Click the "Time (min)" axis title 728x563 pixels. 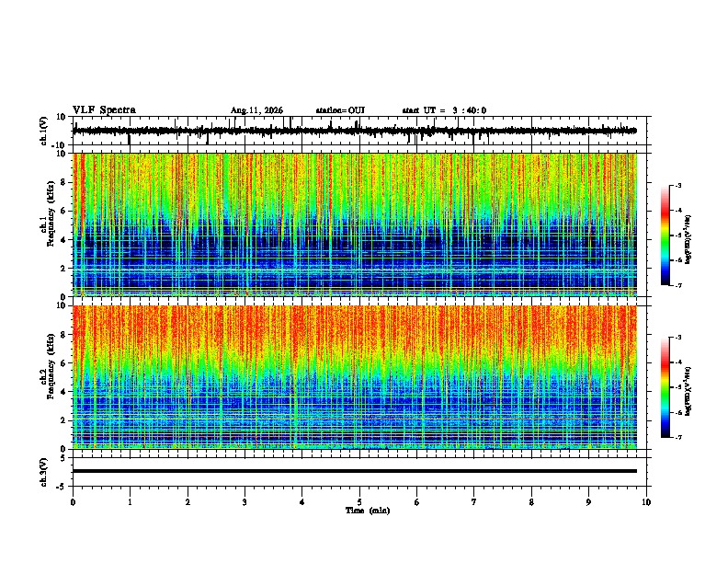368,511
